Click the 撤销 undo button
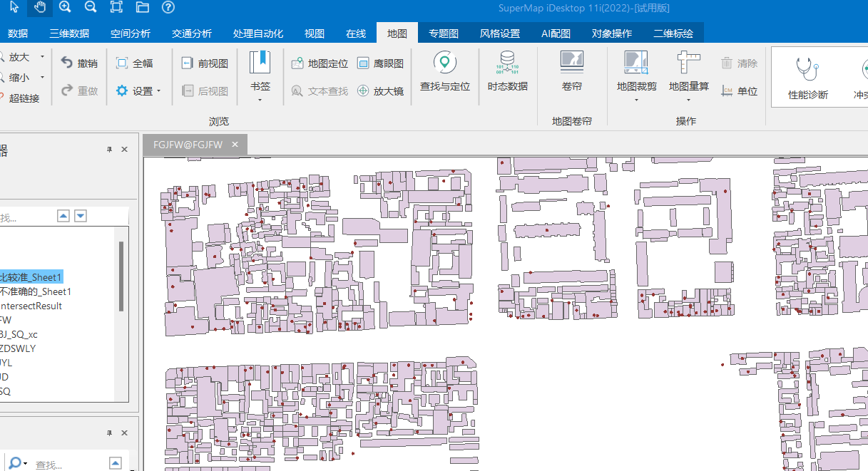 tap(79, 63)
